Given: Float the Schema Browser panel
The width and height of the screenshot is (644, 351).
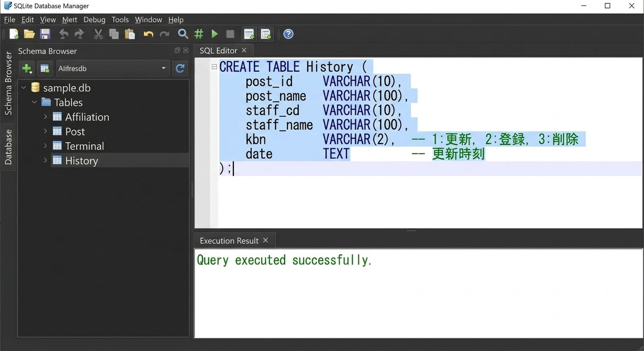Looking at the screenshot, I should pyautogui.click(x=177, y=51).
